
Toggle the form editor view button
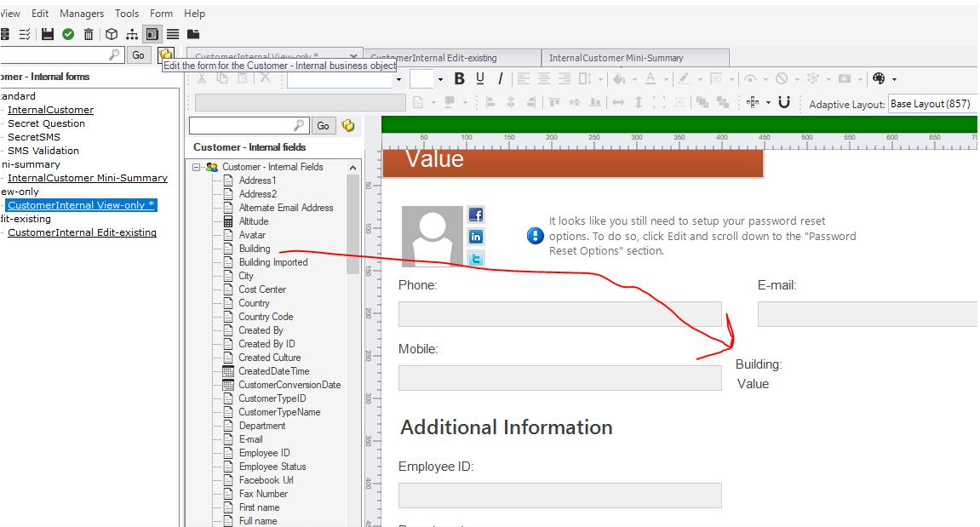pos(152,34)
